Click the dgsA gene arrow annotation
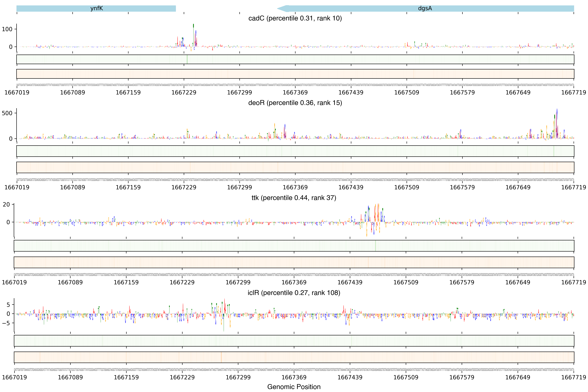588x392 pixels. tap(425, 8)
